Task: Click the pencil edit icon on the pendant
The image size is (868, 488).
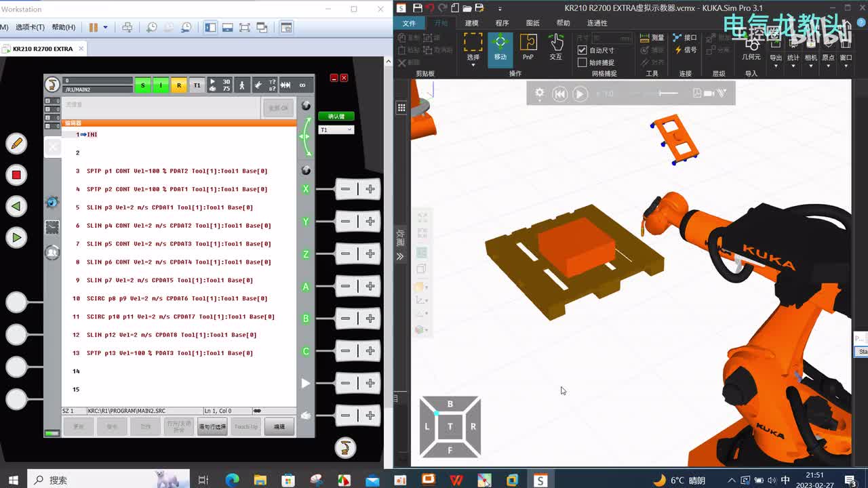Action: 16,143
